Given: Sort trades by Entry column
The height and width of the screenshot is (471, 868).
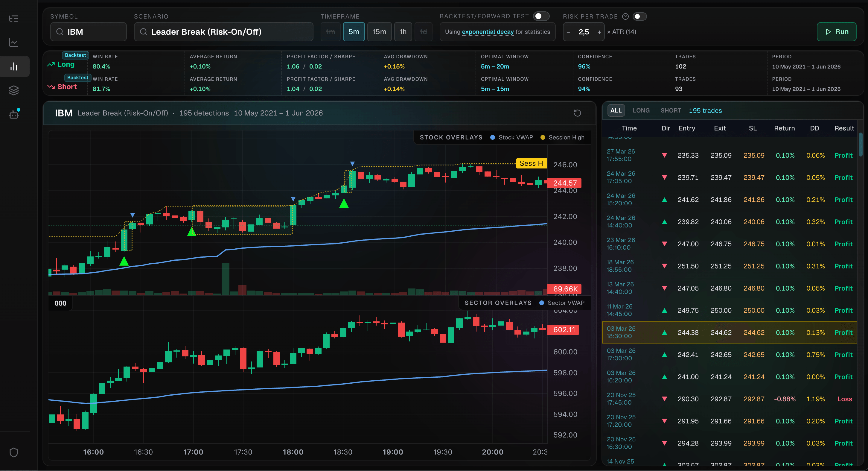Looking at the screenshot, I should (687, 128).
